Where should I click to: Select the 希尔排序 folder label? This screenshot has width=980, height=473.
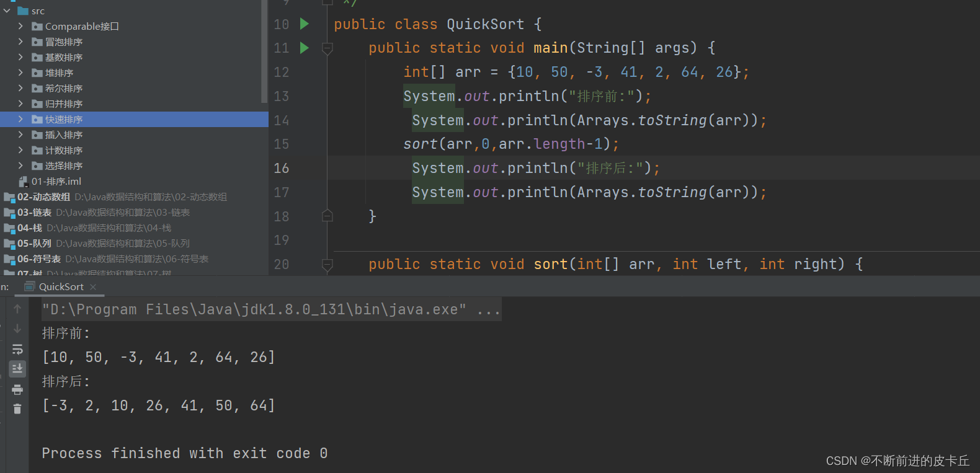coord(64,88)
